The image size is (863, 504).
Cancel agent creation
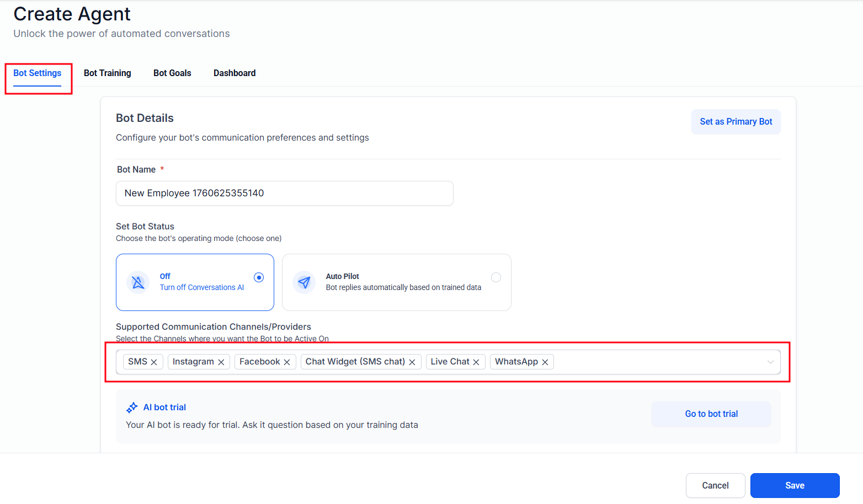coord(715,485)
